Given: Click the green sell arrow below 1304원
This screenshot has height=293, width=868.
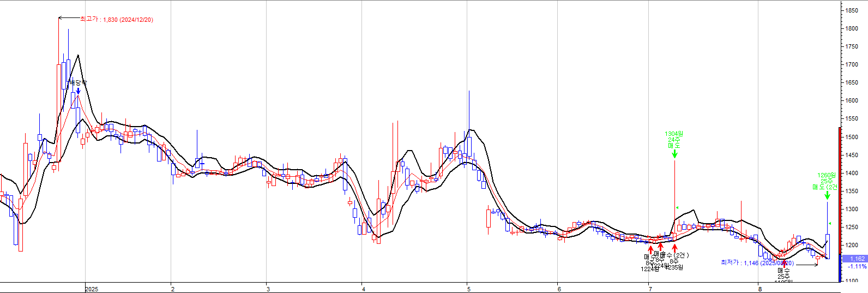Looking at the screenshot, I should [x=674, y=153].
